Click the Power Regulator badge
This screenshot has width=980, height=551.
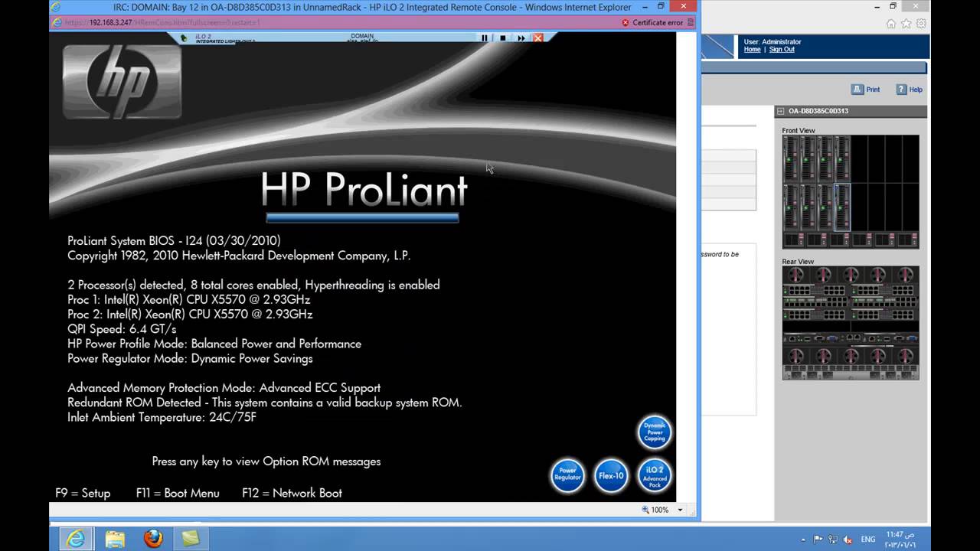pyautogui.click(x=567, y=475)
